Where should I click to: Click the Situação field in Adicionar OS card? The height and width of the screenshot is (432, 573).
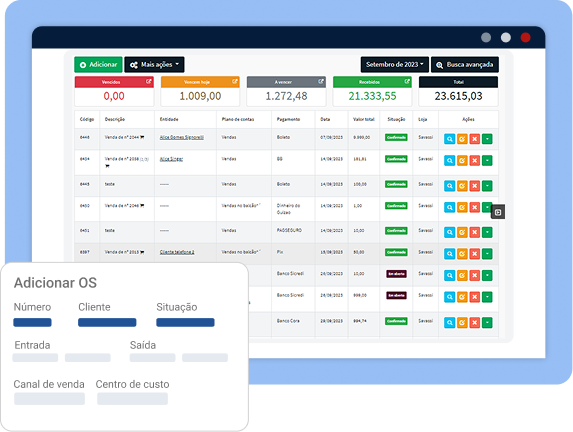pos(185,322)
